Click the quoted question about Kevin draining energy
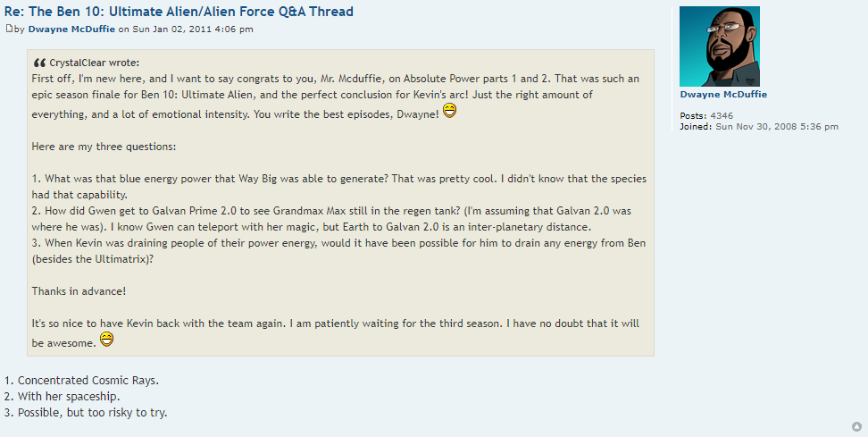Image resolution: width=868 pixels, height=437 pixels. pyautogui.click(x=338, y=243)
